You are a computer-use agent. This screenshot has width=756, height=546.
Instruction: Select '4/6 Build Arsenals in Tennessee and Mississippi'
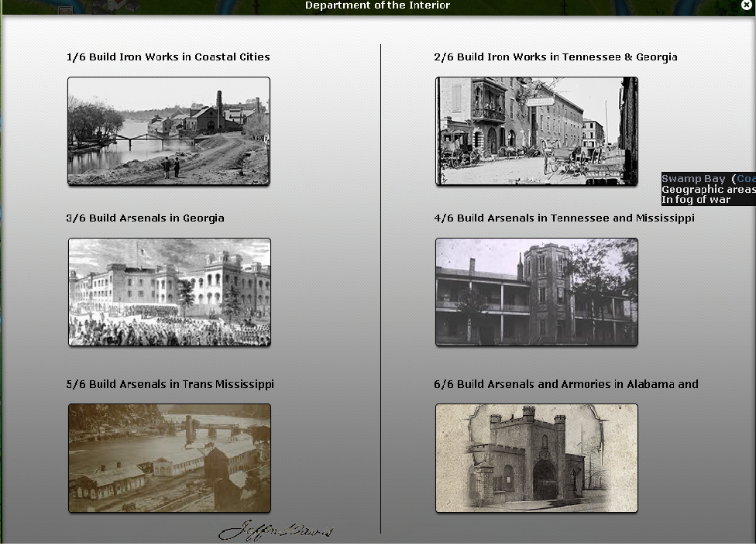tap(564, 218)
